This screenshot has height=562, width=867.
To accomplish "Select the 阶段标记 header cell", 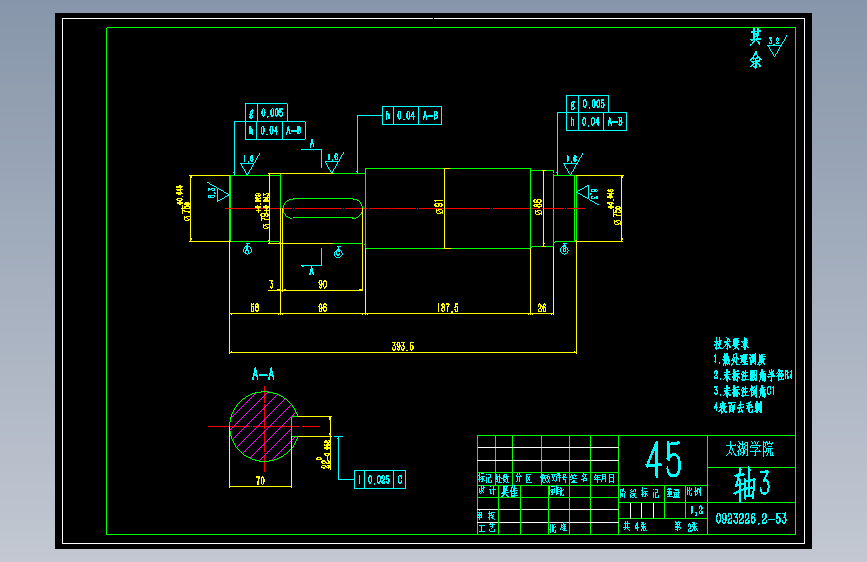I will (x=639, y=493).
